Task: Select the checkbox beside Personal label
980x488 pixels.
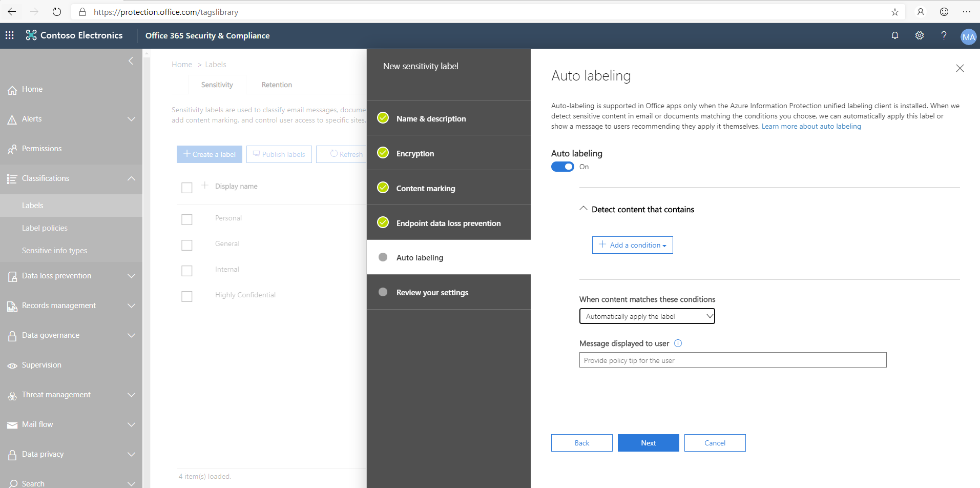Action: point(186,219)
